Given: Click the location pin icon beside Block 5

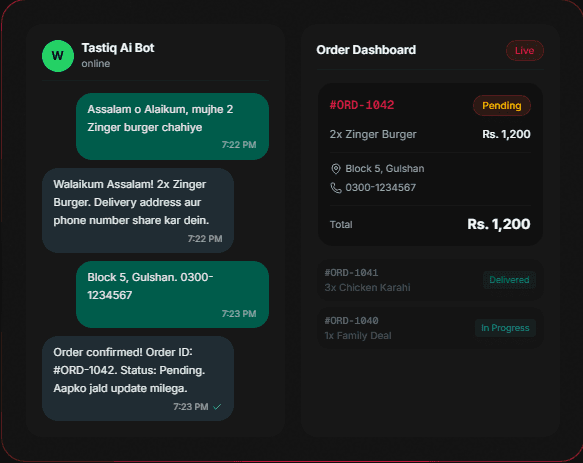Looking at the screenshot, I should (x=336, y=169).
